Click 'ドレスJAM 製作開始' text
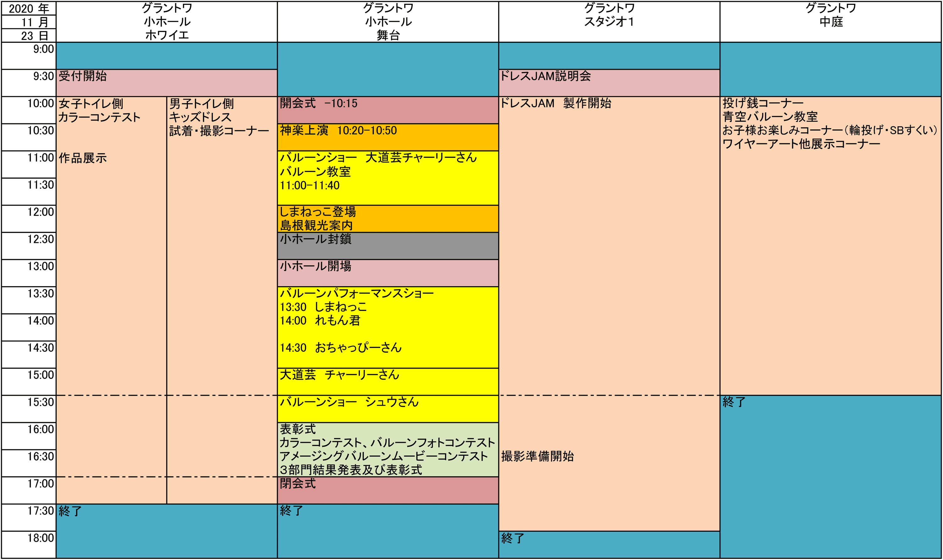The width and height of the screenshot is (943, 560). [556, 103]
